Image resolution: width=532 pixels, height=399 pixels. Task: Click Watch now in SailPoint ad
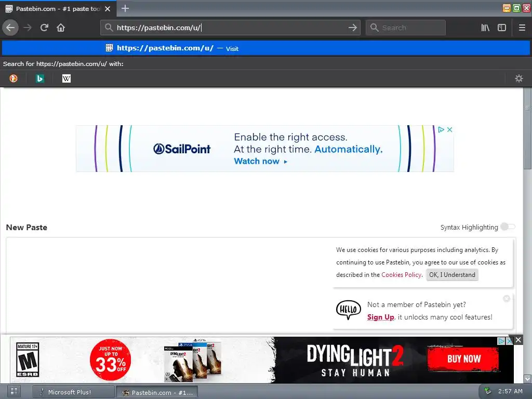261,161
